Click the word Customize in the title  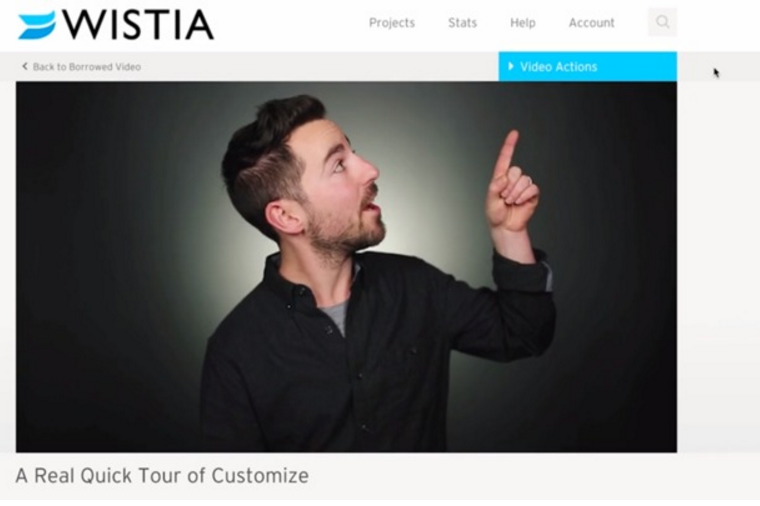pos(260,476)
